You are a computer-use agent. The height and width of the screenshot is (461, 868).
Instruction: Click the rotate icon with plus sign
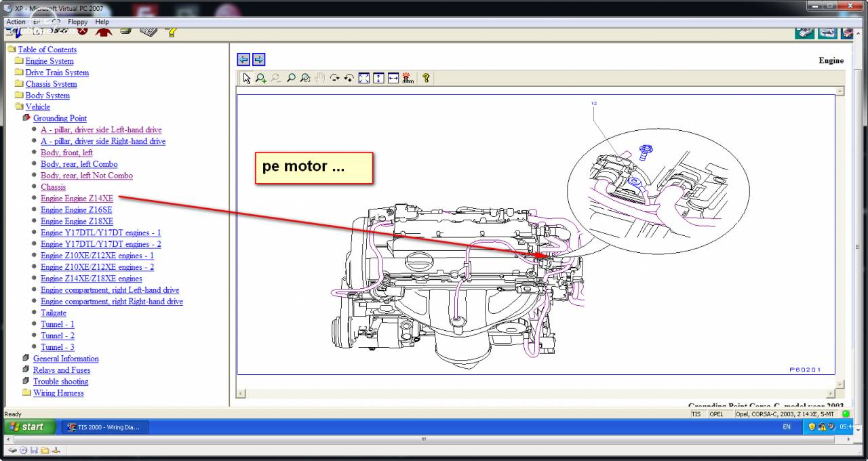[x=349, y=78]
